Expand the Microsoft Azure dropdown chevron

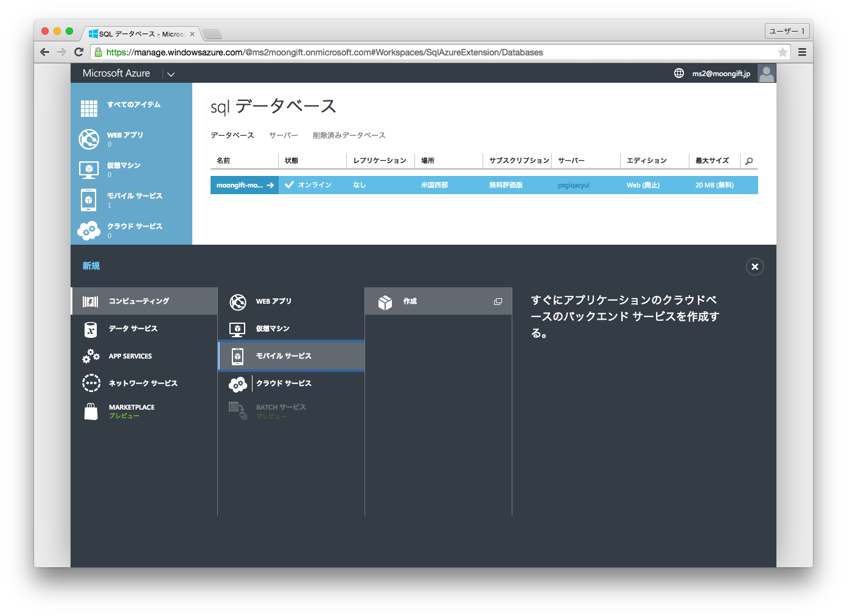coord(171,74)
